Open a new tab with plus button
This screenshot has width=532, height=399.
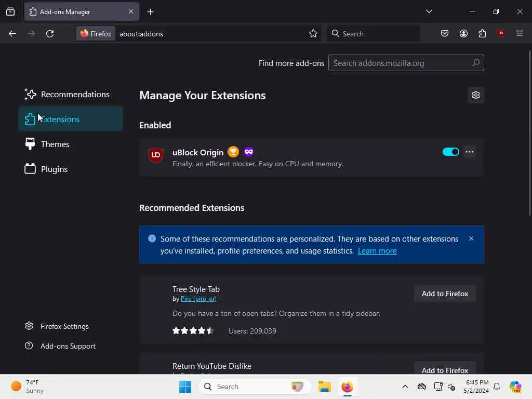150,12
